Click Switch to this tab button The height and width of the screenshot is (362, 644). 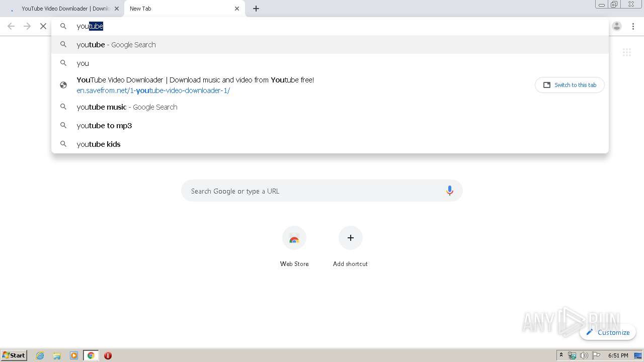[570, 85]
